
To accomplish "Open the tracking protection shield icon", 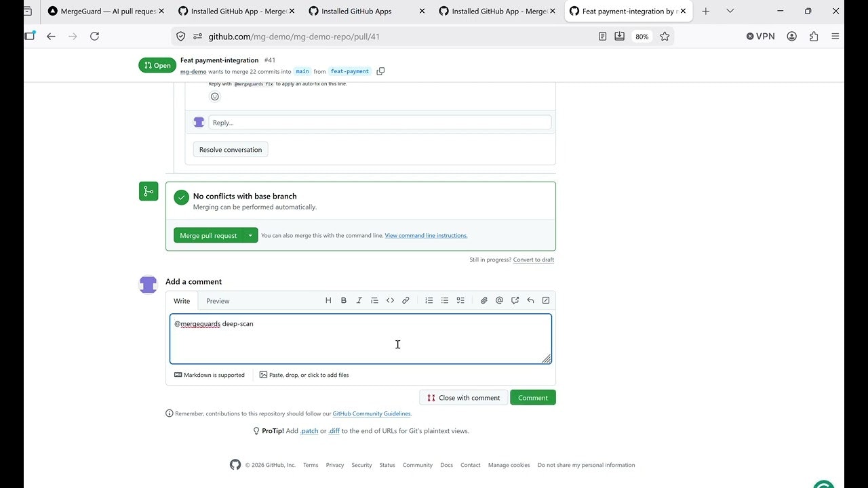I will (180, 36).
